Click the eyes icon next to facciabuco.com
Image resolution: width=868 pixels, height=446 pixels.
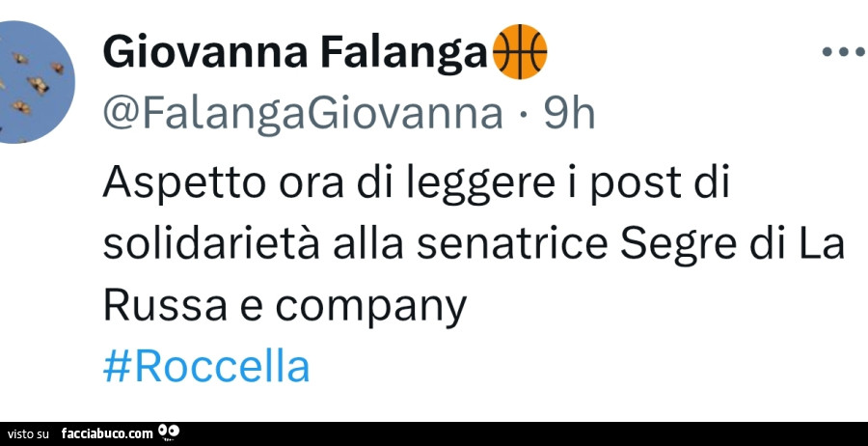pyautogui.click(x=169, y=432)
